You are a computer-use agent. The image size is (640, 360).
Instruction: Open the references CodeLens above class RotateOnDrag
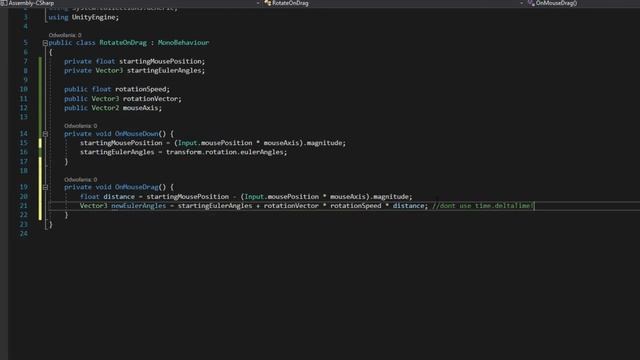click(65, 35)
